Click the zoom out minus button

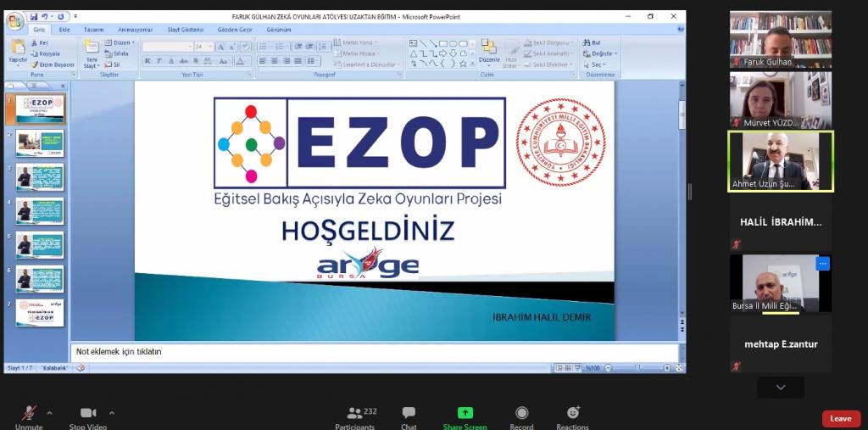[609, 368]
